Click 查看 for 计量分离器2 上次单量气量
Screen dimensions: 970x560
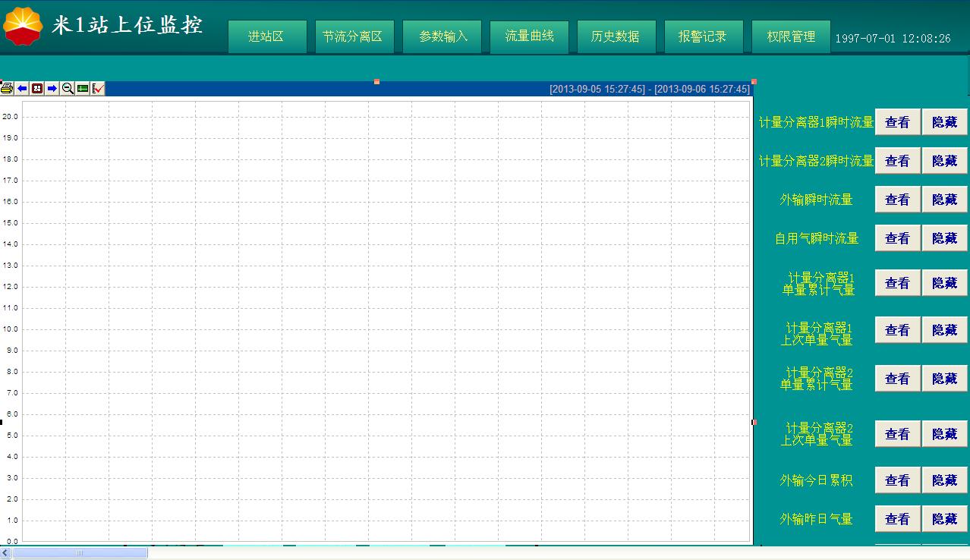click(897, 434)
